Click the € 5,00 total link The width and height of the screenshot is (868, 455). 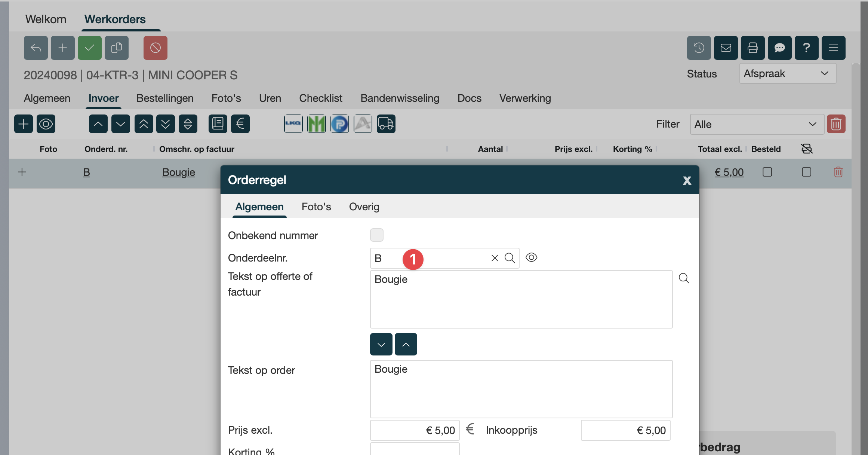pos(729,172)
